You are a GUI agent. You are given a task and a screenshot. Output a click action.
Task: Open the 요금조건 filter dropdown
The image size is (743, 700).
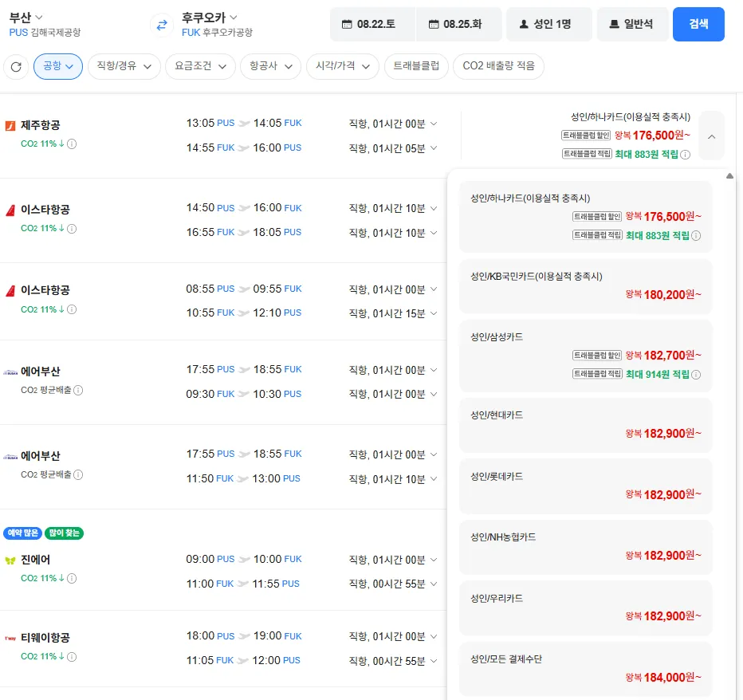tap(200, 66)
